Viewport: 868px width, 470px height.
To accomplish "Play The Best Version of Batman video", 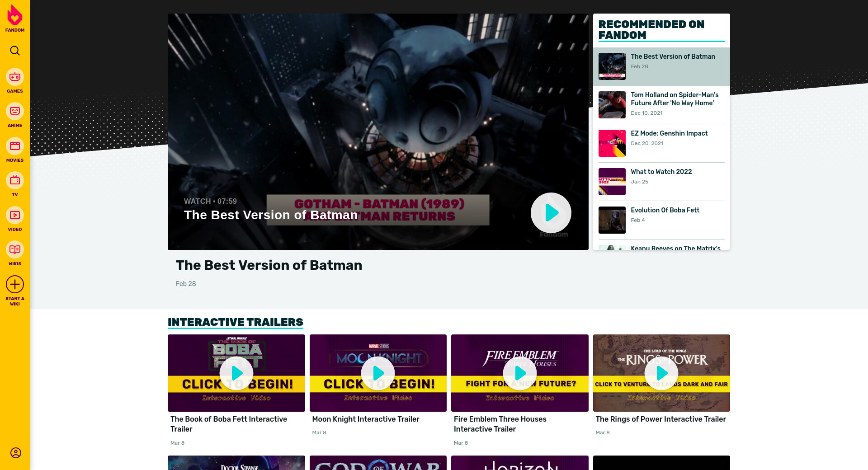I will pyautogui.click(x=551, y=213).
